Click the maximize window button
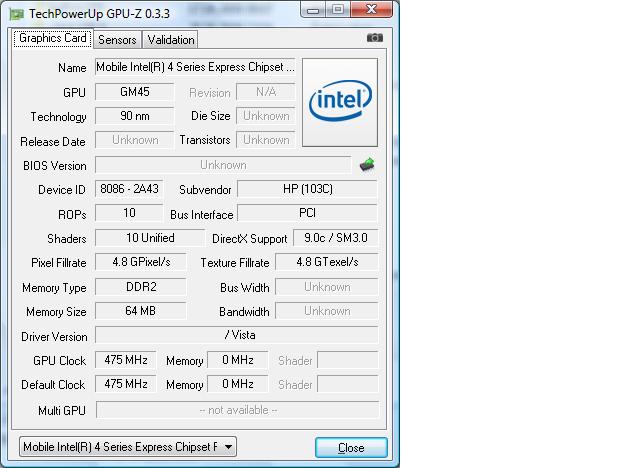 [338, 10]
